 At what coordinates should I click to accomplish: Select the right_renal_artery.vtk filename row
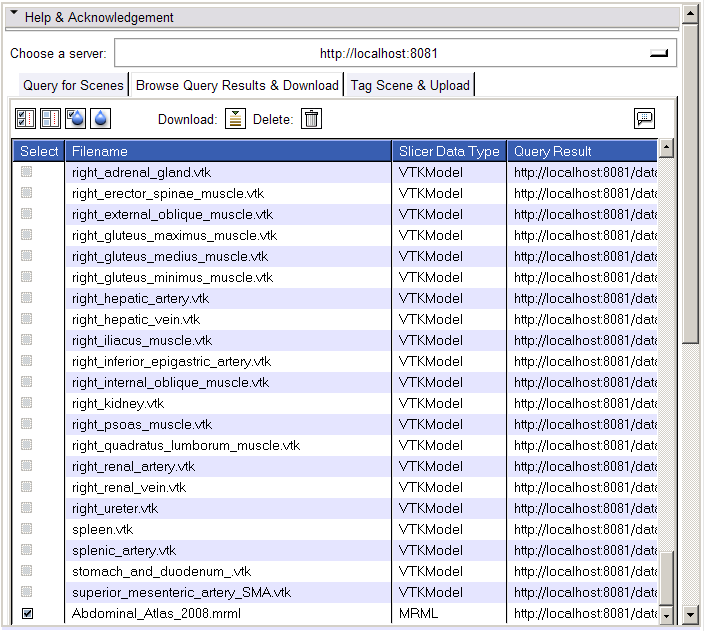134,466
